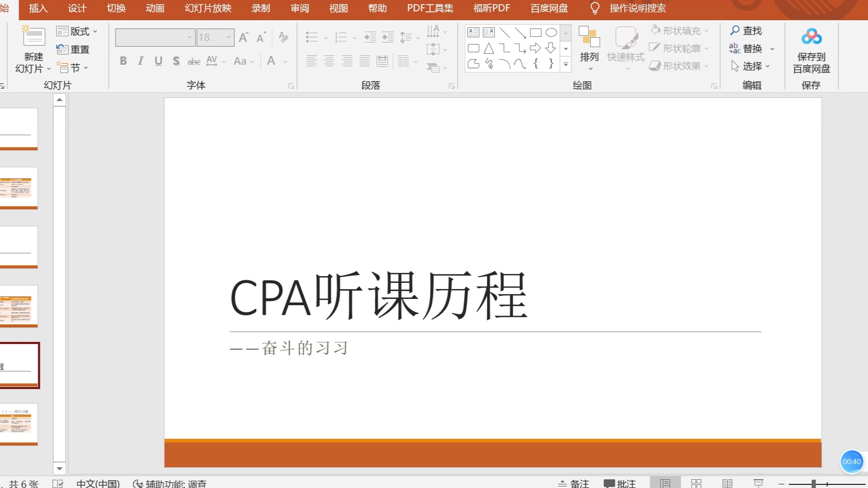The image size is (868, 488).
Task: Click Select (选择) button
Action: pyautogui.click(x=750, y=66)
